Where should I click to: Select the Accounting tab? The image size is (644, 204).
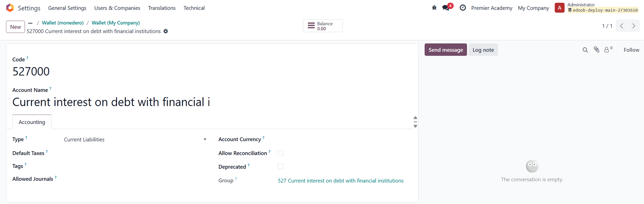[32, 122]
